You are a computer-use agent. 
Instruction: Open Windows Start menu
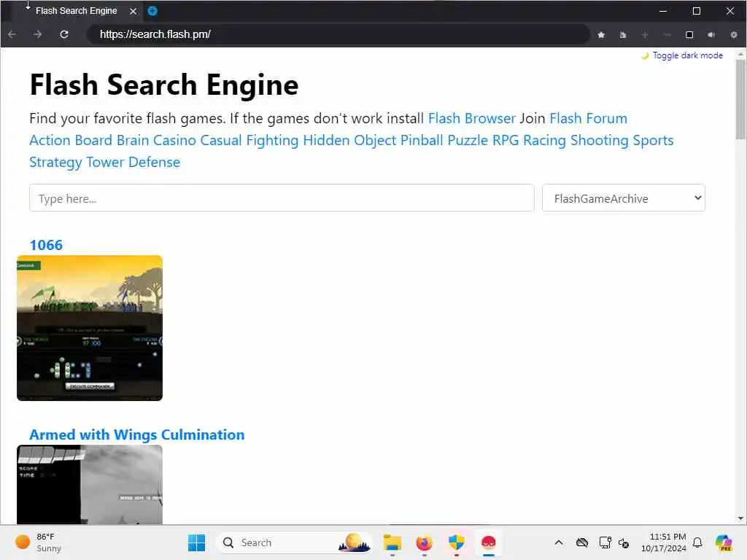pos(197,542)
